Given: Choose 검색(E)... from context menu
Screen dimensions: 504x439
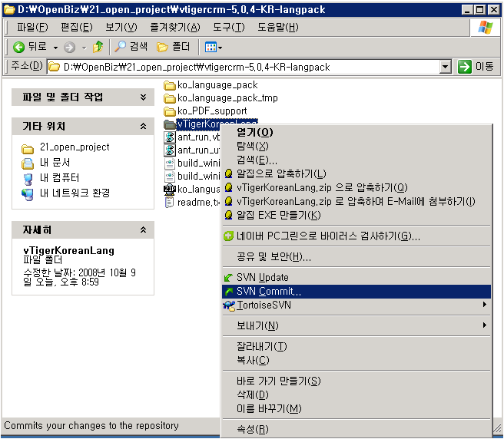Looking at the screenshot, I should point(356,160).
